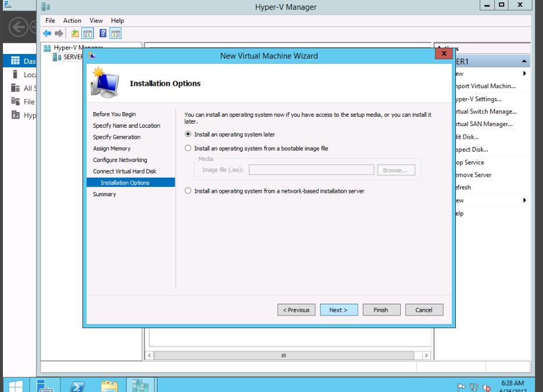
Task: Open the Action menu
Action: pyautogui.click(x=72, y=20)
